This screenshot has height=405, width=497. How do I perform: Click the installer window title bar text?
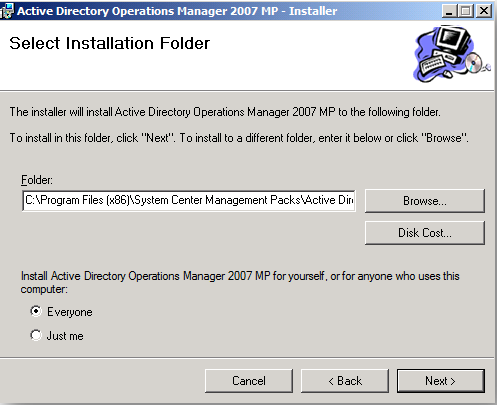[177, 11]
